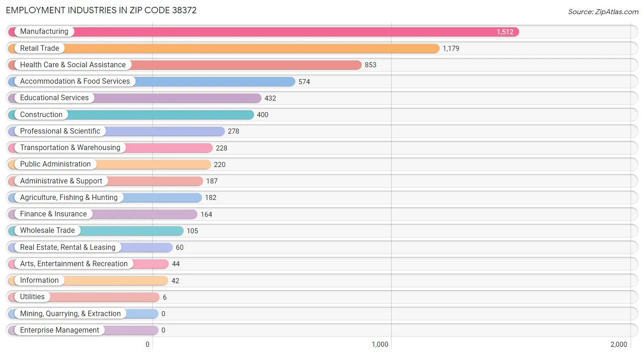The image size is (644, 355).
Task: Click the 1,512 value on Manufacturing bar
Action: pyautogui.click(x=505, y=32)
